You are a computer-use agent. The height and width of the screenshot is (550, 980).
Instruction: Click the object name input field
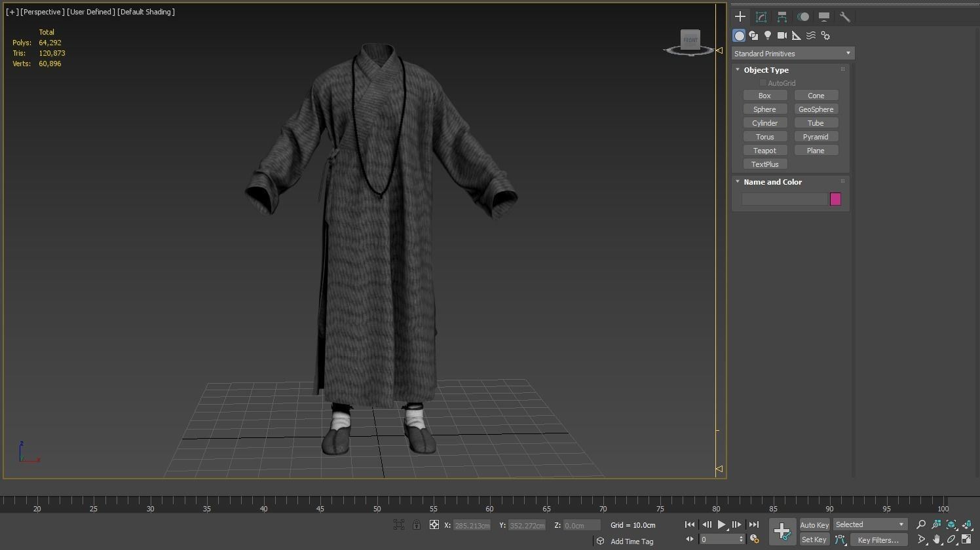(x=784, y=199)
